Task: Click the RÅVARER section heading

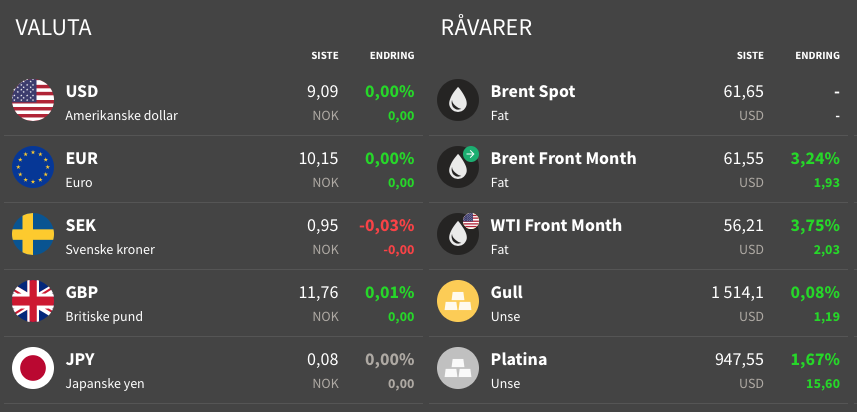Action: click(486, 28)
